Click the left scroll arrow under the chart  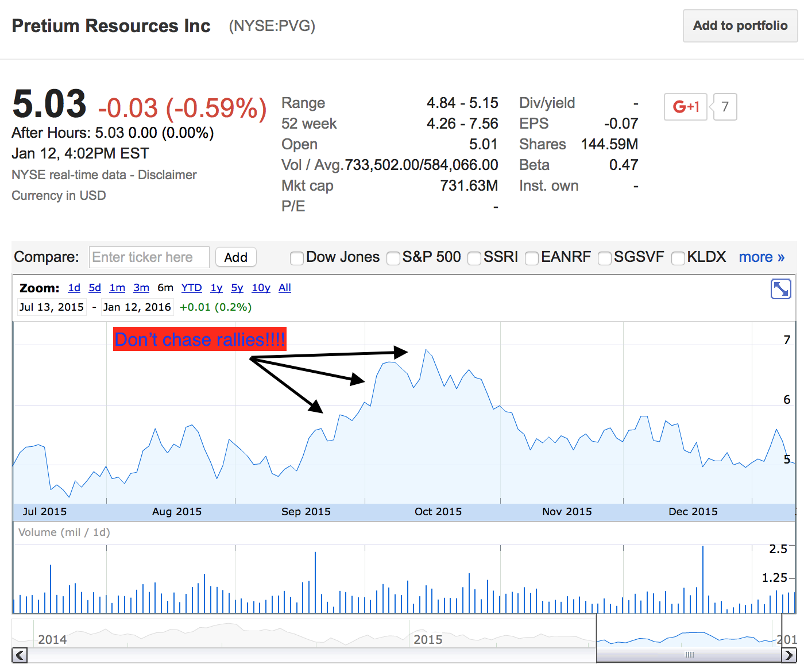click(x=20, y=655)
